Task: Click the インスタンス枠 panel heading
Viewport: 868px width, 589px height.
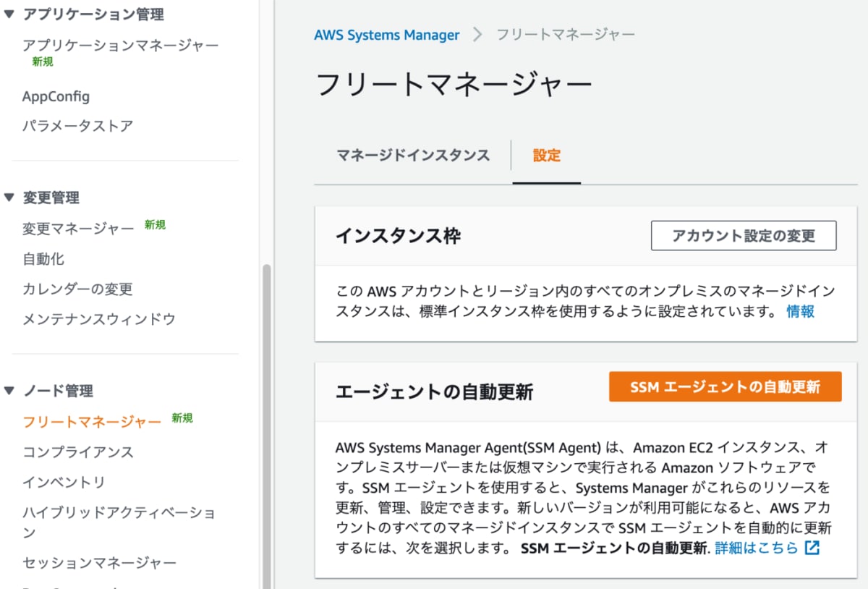Action: 398,237
